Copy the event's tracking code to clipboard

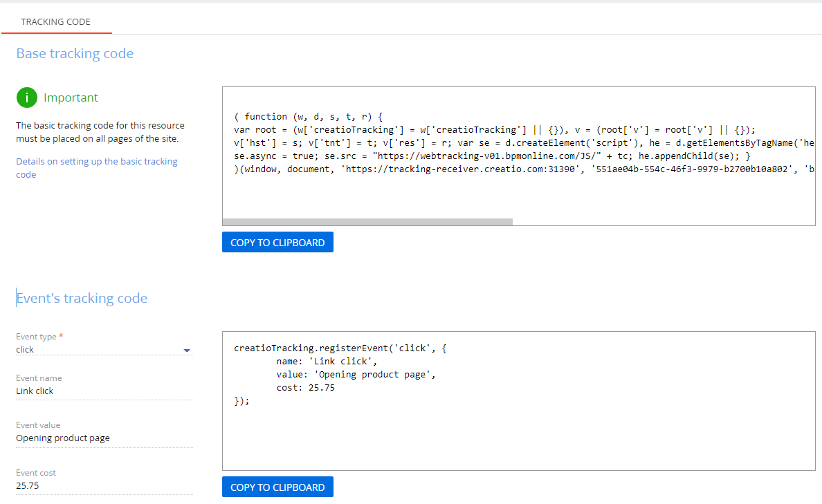pos(277,487)
